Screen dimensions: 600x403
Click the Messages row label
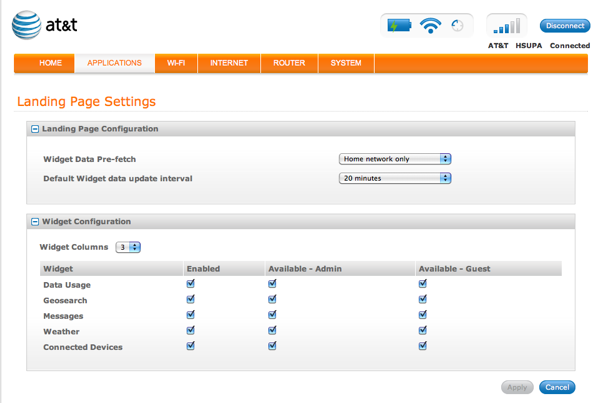63,316
